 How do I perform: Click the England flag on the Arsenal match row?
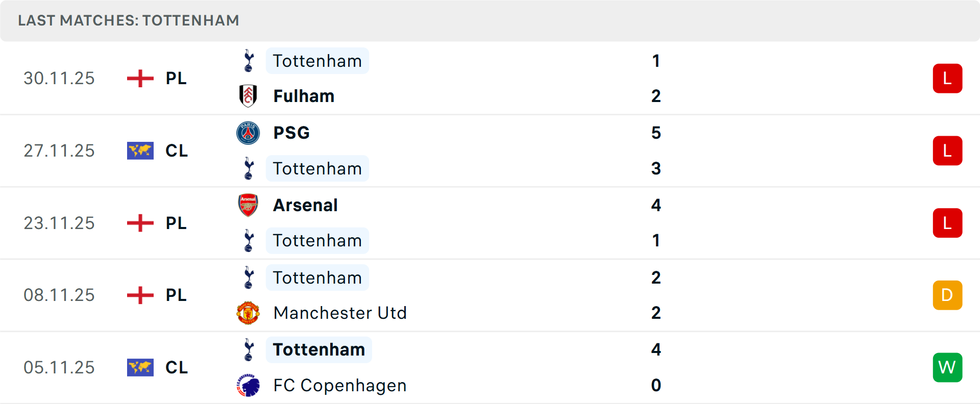click(140, 223)
